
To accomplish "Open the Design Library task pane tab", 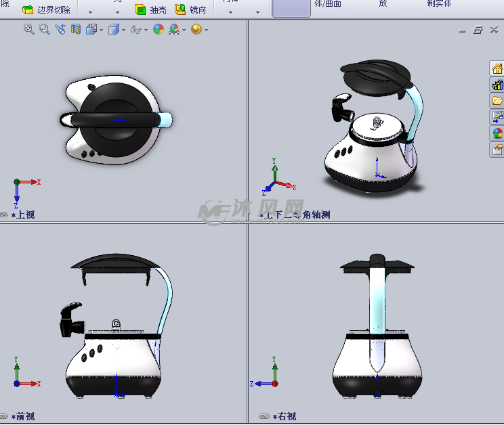I will click(497, 85).
